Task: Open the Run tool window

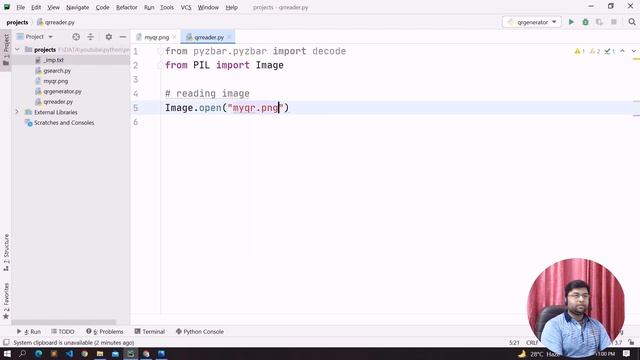Action: pyautogui.click(x=29, y=331)
